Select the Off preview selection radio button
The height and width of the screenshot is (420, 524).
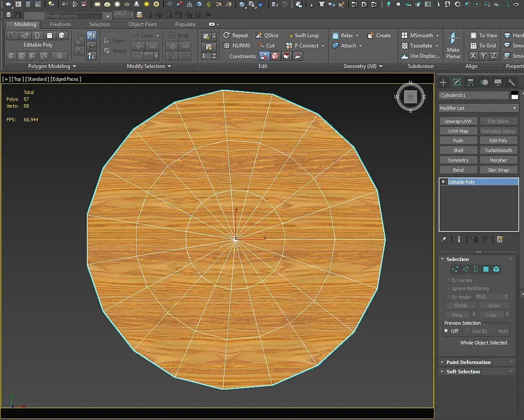click(446, 331)
